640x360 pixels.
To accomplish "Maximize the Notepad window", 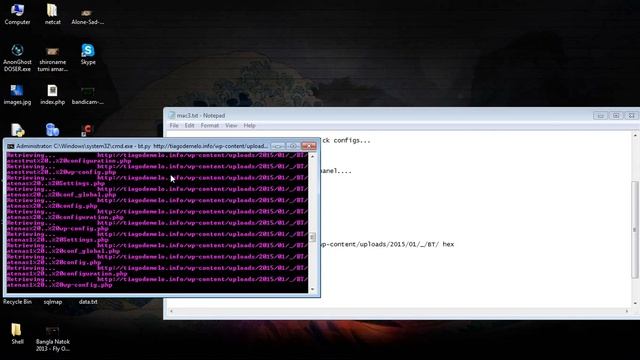I will coord(616,116).
